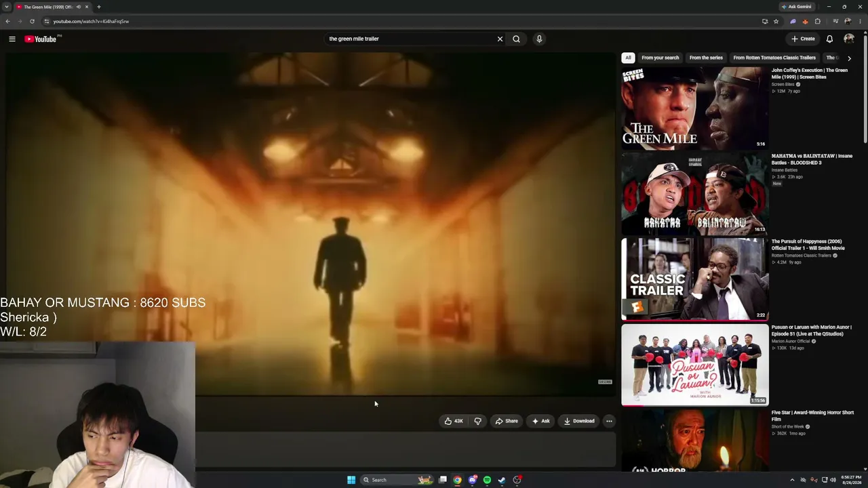Select the From your search chip
Screen dimensions: 868x488
click(660, 58)
